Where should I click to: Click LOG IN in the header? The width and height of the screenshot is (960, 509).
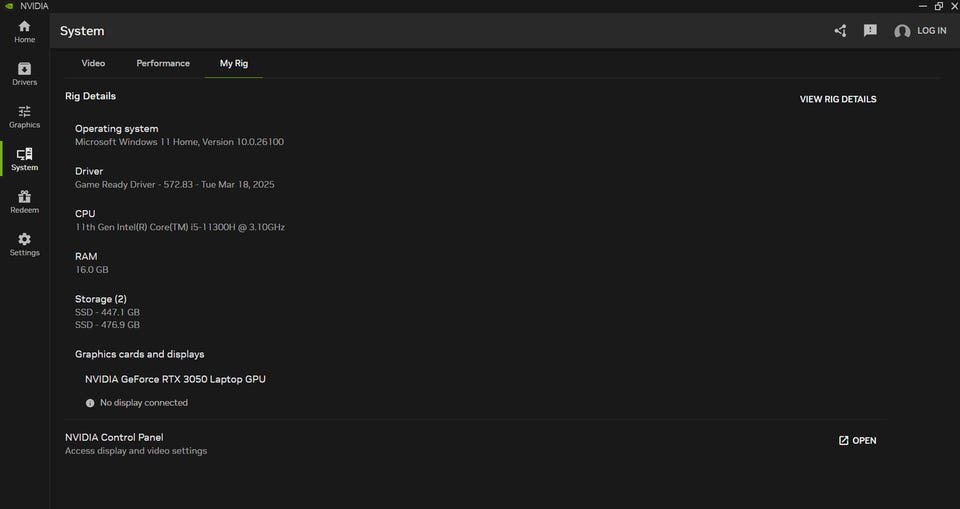[x=931, y=31]
